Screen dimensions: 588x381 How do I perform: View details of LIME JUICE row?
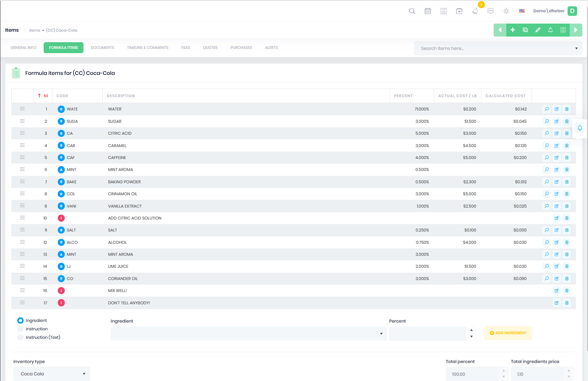pyautogui.click(x=547, y=266)
